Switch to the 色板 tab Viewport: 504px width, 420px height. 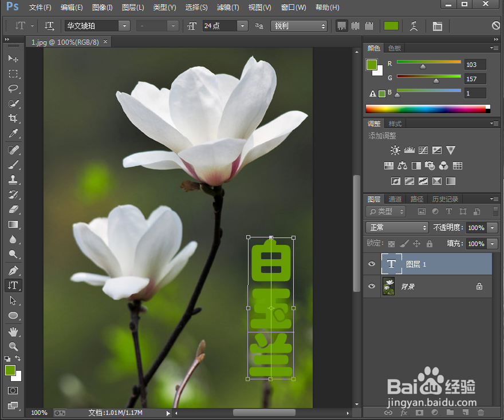pos(395,48)
